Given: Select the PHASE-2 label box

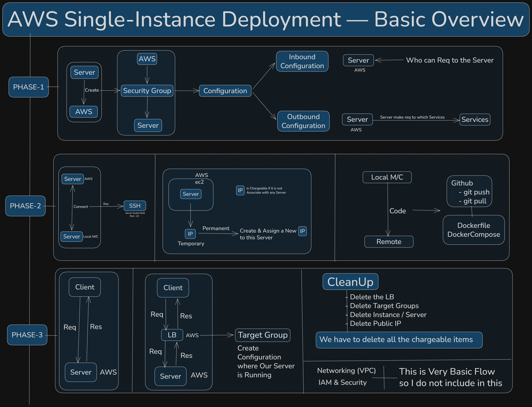Looking at the screenshot, I should [25, 206].
